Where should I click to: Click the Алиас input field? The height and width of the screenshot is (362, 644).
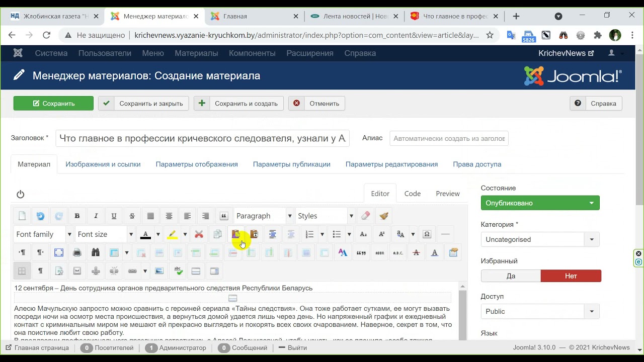point(449,138)
